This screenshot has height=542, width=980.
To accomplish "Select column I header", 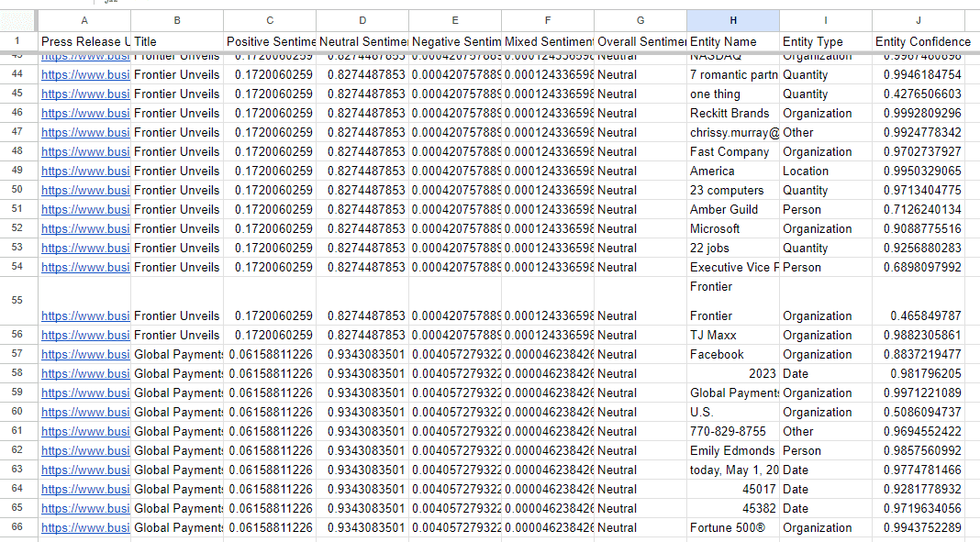I will [x=826, y=20].
